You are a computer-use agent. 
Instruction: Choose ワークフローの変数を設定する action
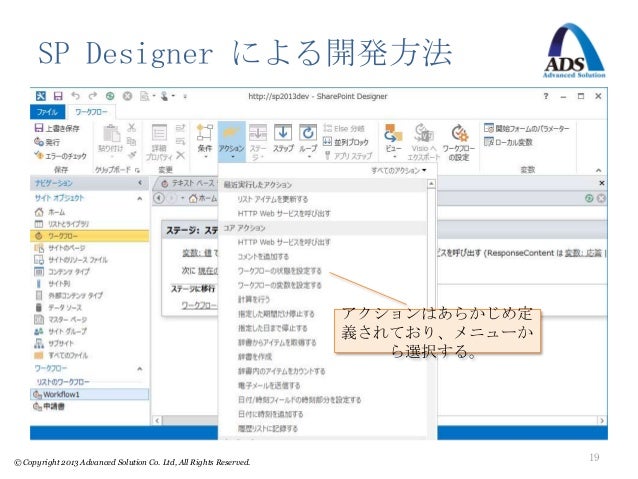tap(279, 285)
